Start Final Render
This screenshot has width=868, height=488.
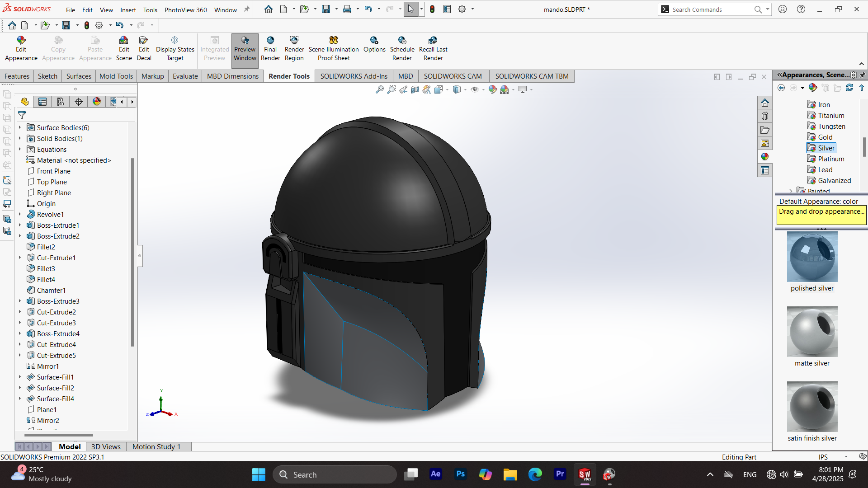(x=270, y=48)
